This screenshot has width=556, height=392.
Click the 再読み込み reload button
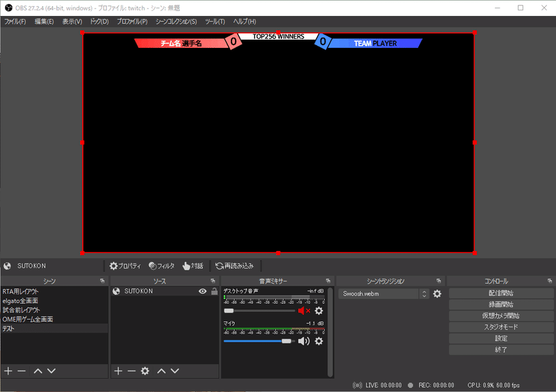point(235,266)
